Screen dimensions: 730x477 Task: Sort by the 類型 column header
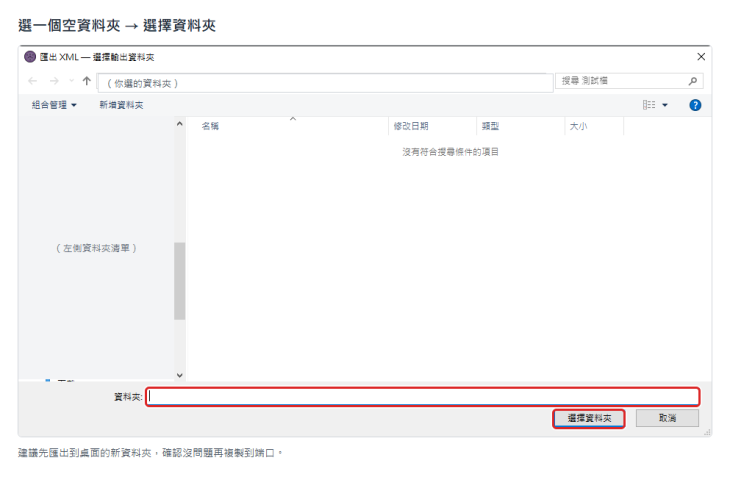tap(520, 126)
